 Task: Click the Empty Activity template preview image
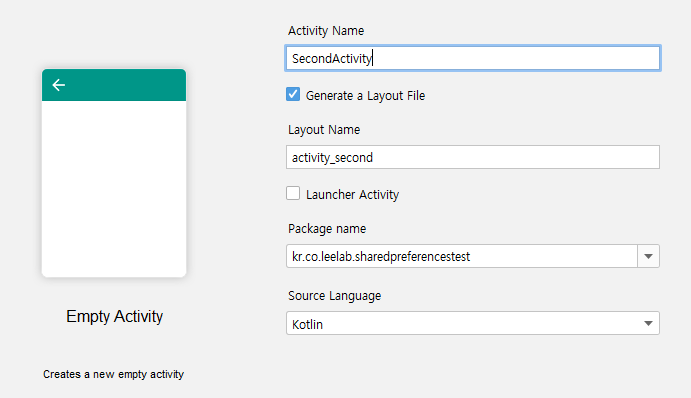[x=114, y=173]
